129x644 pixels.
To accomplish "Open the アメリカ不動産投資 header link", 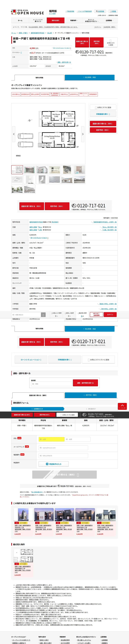I will (84, 11).
